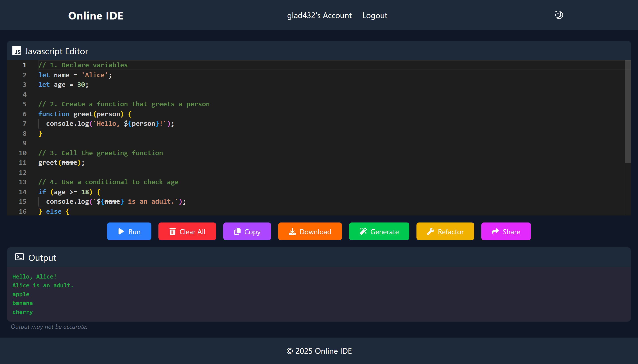
Task: Copy the code with the Copy label
Action: pos(252,232)
